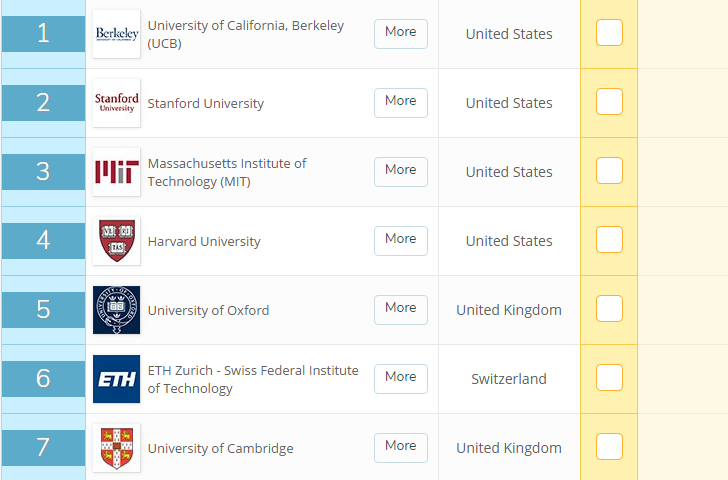Click the rank 6 number badge
Screen dimensions: 728x480
pyautogui.click(x=43, y=379)
